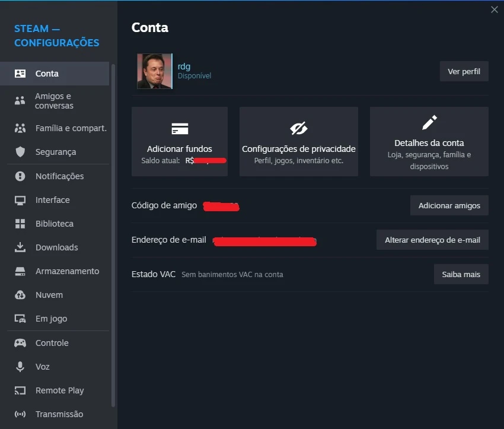This screenshot has height=429, width=504.
Task: Click Alterar endereço de e-mail button
Action: click(x=432, y=240)
